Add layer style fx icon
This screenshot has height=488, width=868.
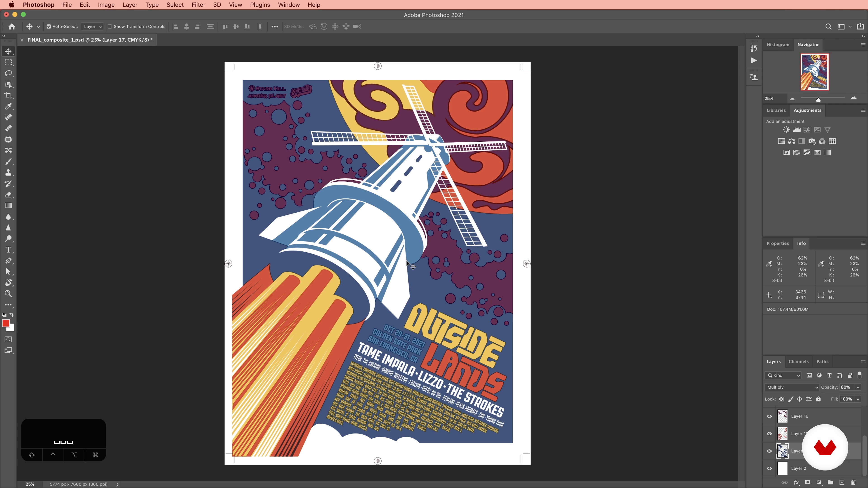(796, 482)
